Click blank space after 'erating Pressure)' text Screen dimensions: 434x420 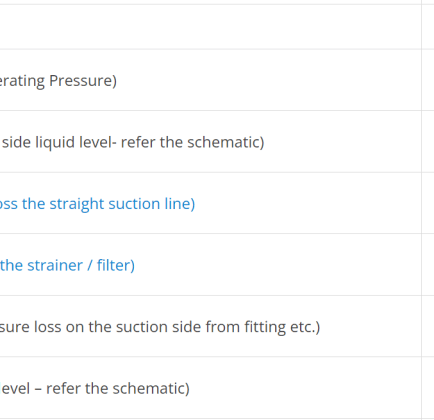269,80
